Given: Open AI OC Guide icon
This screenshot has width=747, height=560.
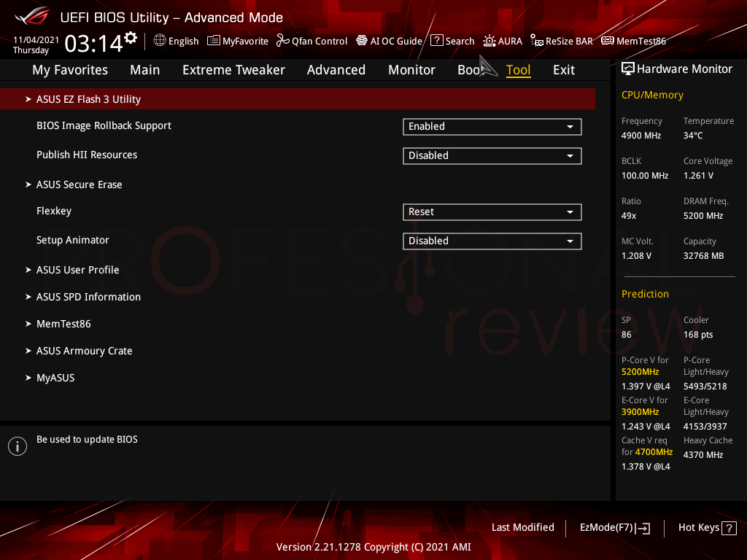Looking at the screenshot, I should pyautogui.click(x=362, y=41).
